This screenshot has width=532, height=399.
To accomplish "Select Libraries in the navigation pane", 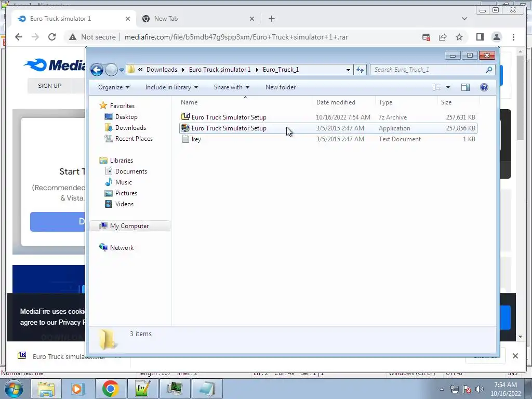I will coord(121,161).
